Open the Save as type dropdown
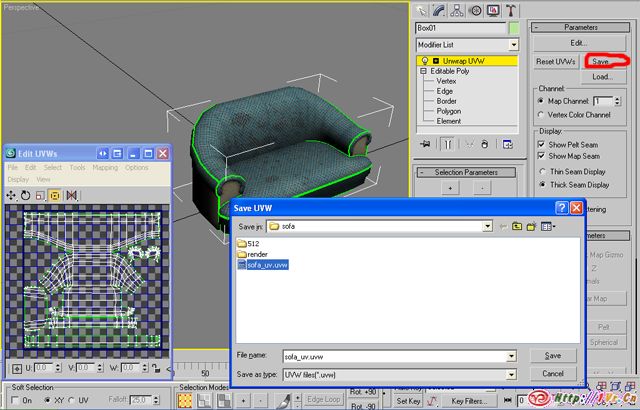This screenshot has width=640, height=410. [x=511, y=373]
